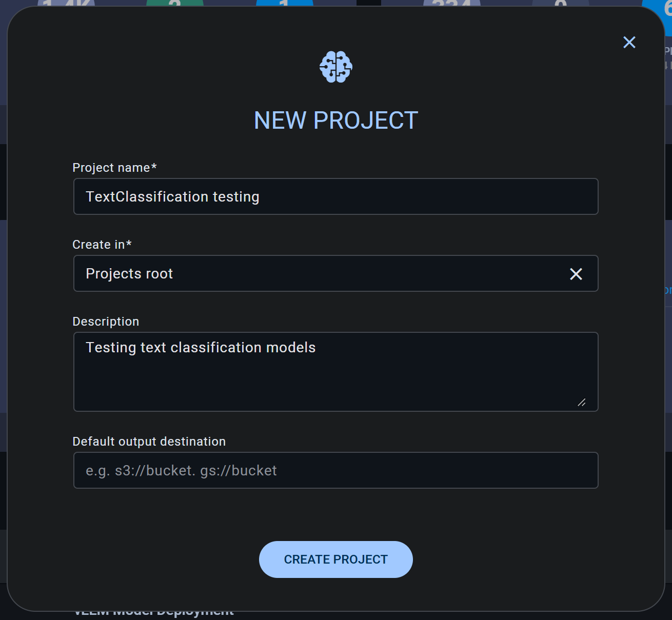The width and height of the screenshot is (672, 620).
Task: Click the Project name field containing TextClassification testing
Action: pyautogui.click(x=335, y=196)
